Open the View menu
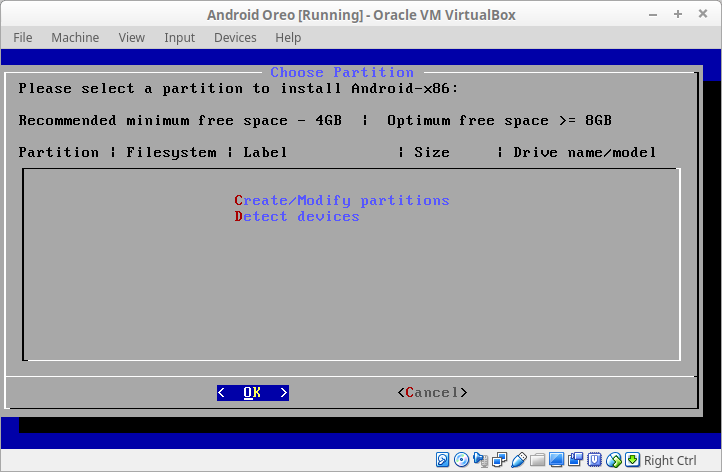This screenshot has width=722, height=472. tap(132, 37)
